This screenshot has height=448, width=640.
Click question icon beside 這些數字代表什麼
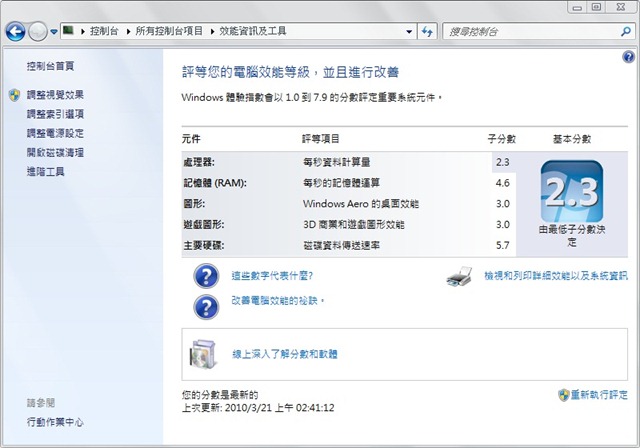[206, 276]
